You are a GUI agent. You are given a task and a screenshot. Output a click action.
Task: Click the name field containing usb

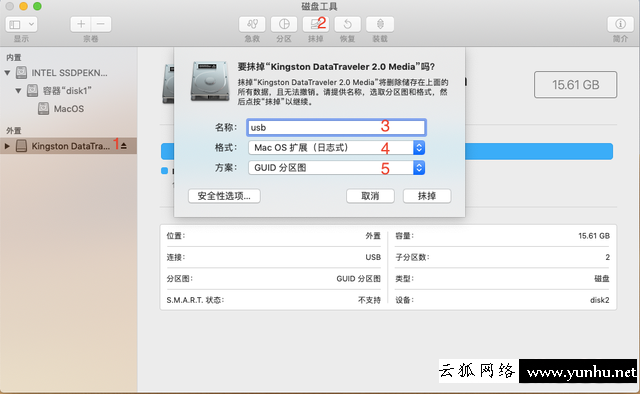point(336,127)
